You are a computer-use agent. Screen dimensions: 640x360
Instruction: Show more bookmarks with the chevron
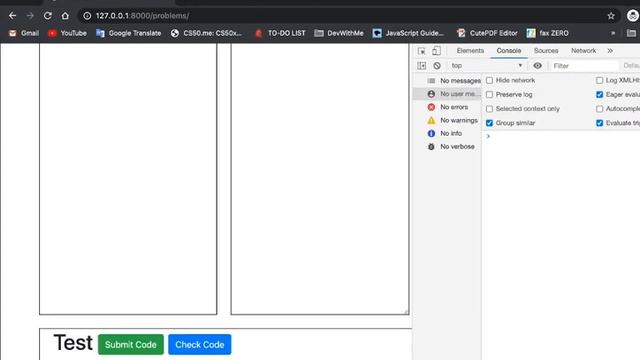(x=613, y=33)
